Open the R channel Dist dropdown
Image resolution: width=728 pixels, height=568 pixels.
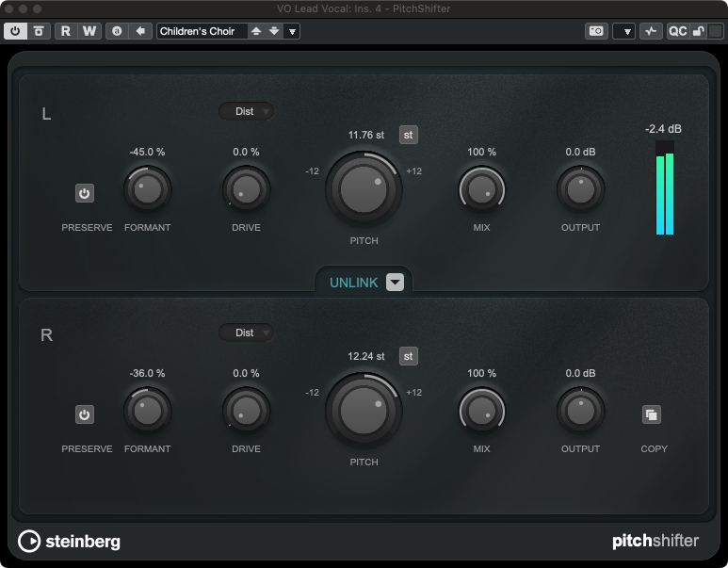click(x=247, y=333)
